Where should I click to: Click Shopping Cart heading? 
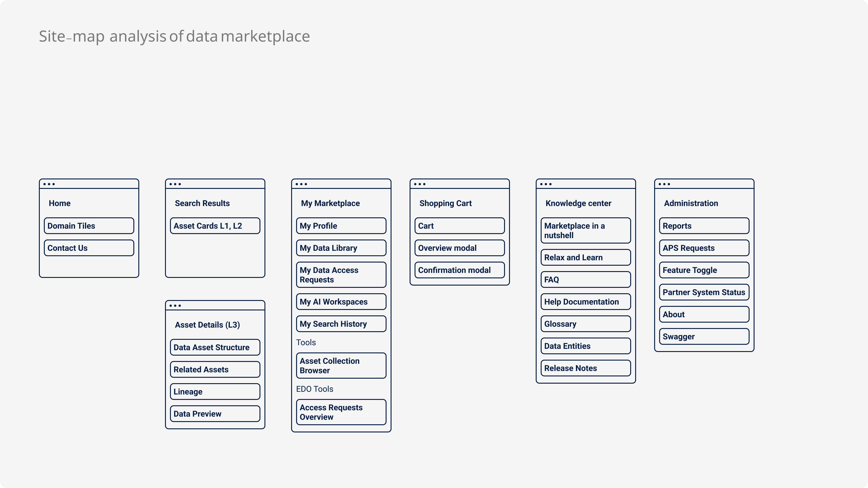[x=446, y=203]
